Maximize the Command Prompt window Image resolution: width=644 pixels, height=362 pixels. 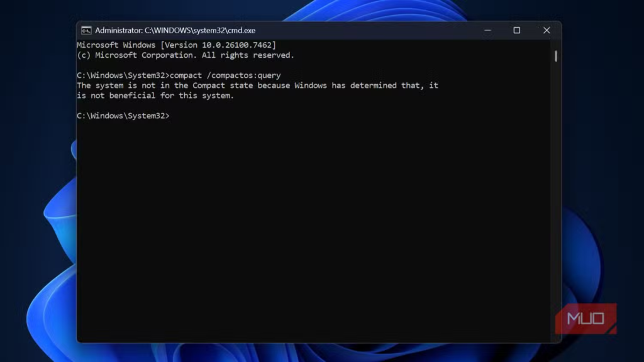click(516, 30)
